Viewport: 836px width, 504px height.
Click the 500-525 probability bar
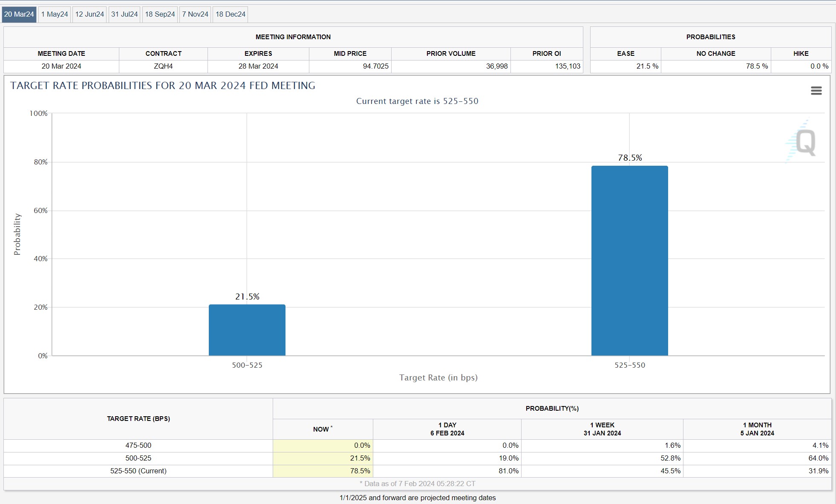click(x=247, y=330)
